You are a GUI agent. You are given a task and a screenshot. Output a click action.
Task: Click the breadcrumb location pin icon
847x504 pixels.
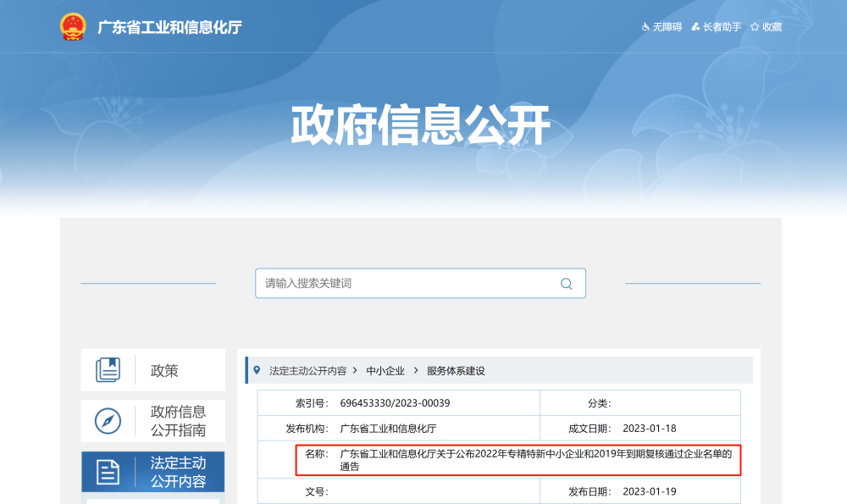[257, 370]
